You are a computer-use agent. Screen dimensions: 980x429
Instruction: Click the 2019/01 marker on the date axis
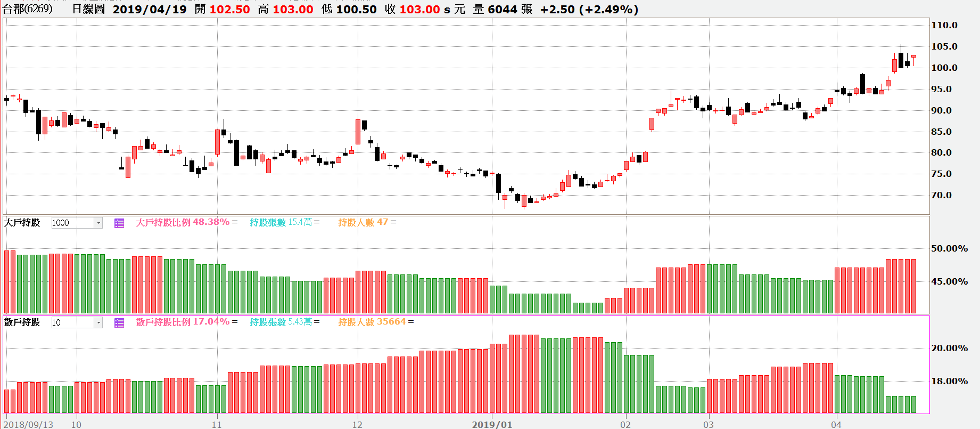pyautogui.click(x=492, y=424)
